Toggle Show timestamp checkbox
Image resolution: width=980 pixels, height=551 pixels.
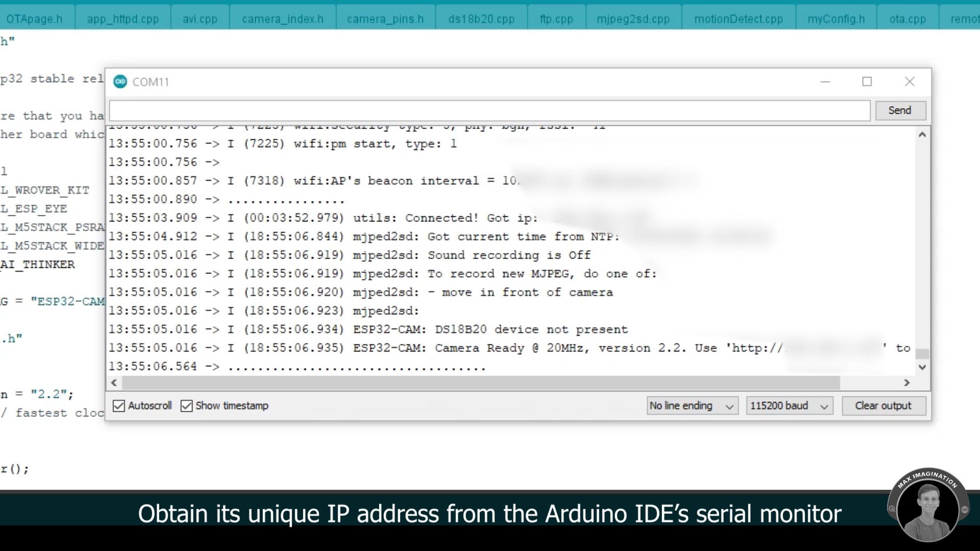pos(186,406)
